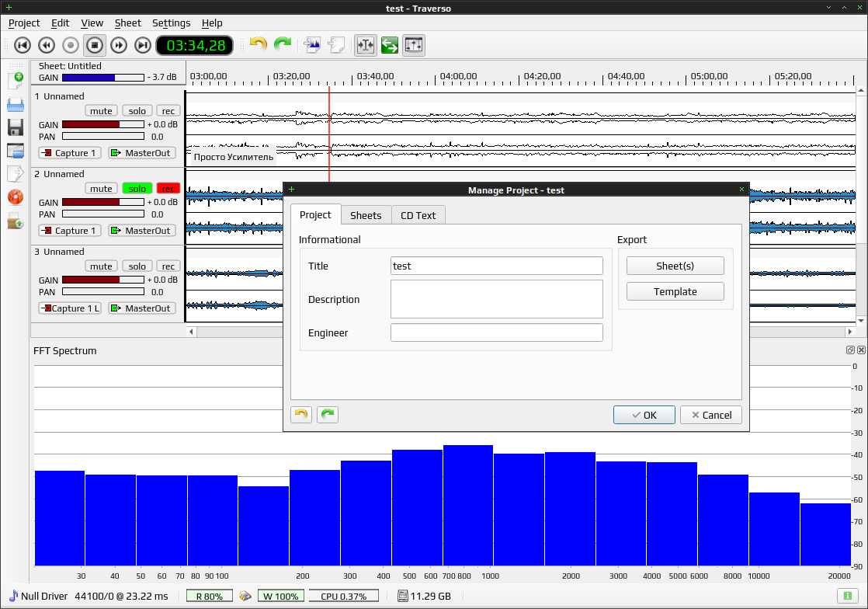This screenshot has width=868, height=609.
Task: Open track 2 Capture 1 input bus selector
Action: point(70,230)
